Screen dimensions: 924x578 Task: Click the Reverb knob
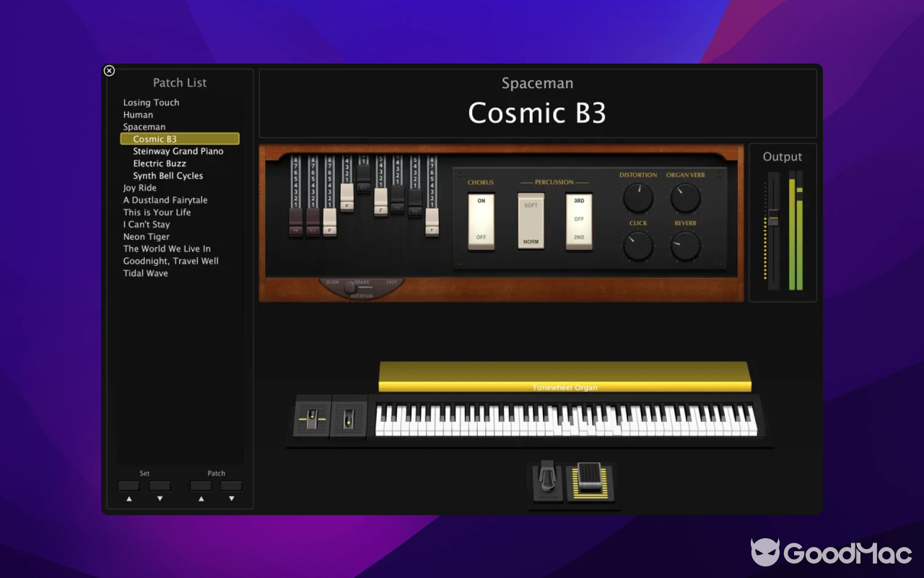[685, 246]
